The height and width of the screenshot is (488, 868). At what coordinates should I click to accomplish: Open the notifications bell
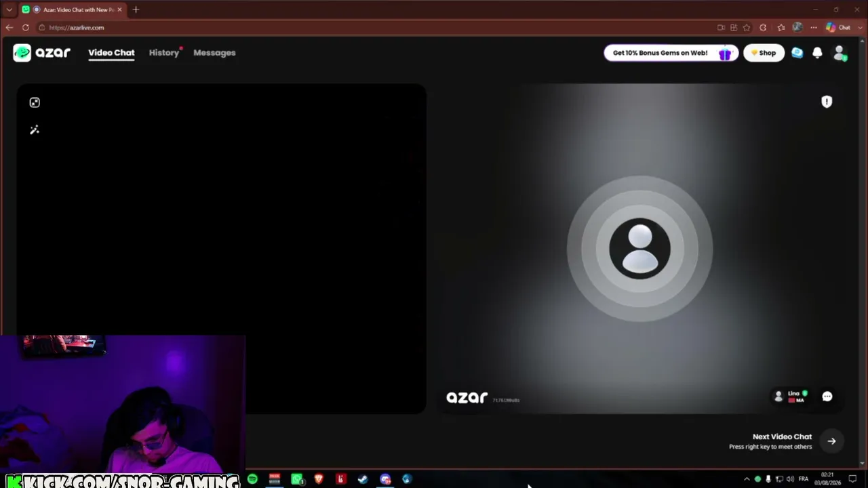pos(817,53)
